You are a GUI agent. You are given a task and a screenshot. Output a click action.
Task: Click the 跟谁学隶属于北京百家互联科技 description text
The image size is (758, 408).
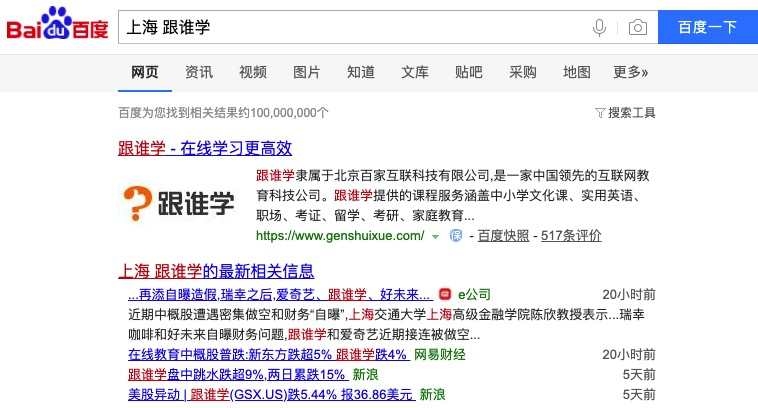[452, 195]
